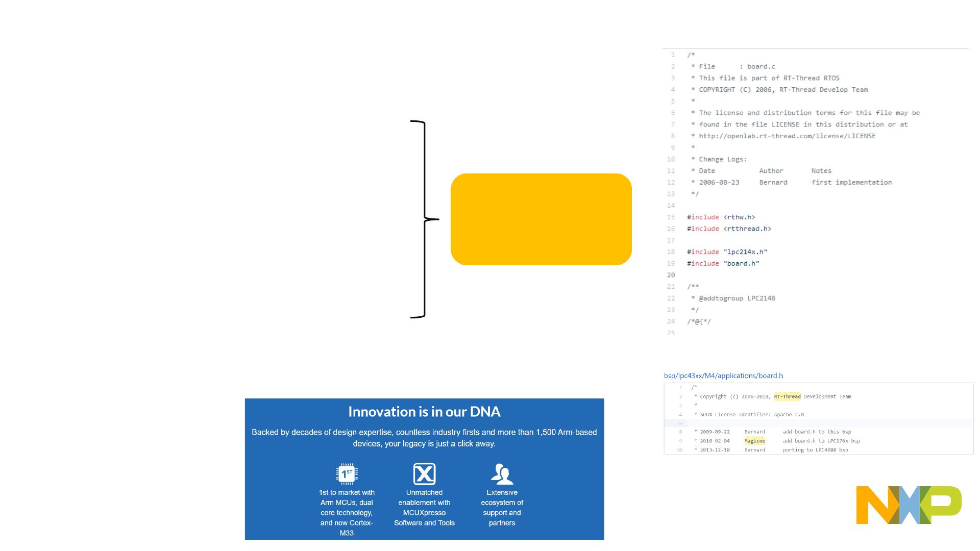Select the yellow rounded rectangle

[x=541, y=219]
